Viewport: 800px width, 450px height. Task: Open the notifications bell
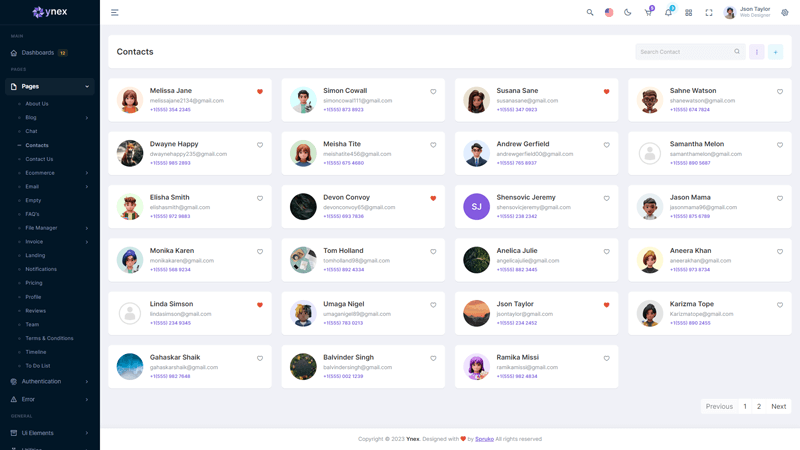click(668, 13)
